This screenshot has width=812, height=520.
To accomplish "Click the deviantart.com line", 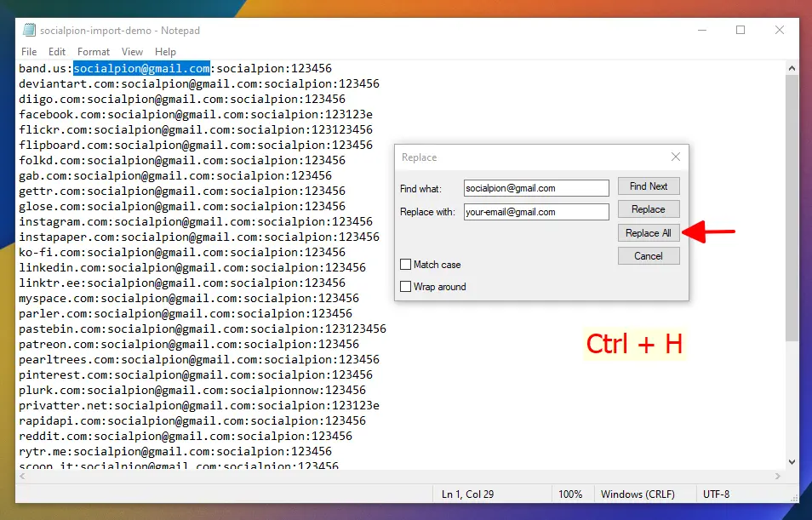I will point(199,84).
